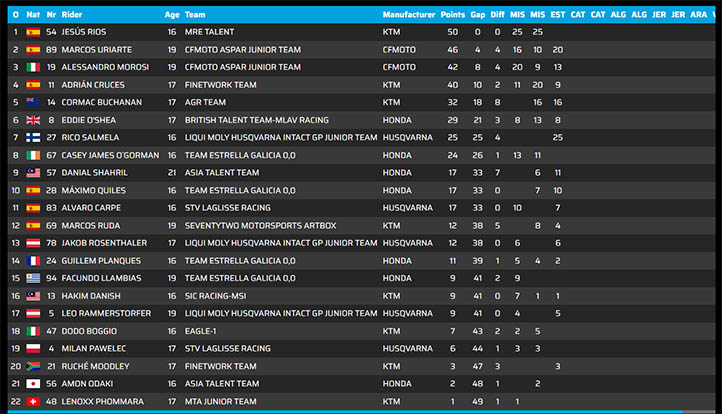
Task: Click the UK flag next to Eddie O'Shea
Action: tap(33, 120)
